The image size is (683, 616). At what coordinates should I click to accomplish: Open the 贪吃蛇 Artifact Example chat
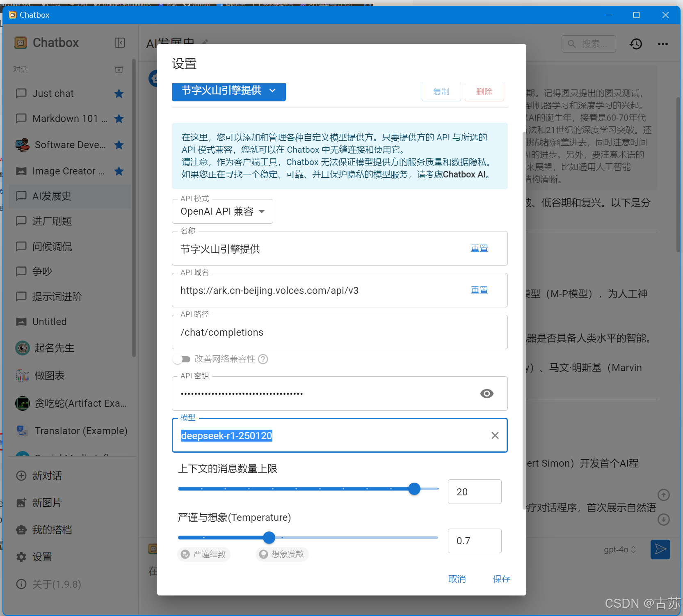tap(70, 403)
